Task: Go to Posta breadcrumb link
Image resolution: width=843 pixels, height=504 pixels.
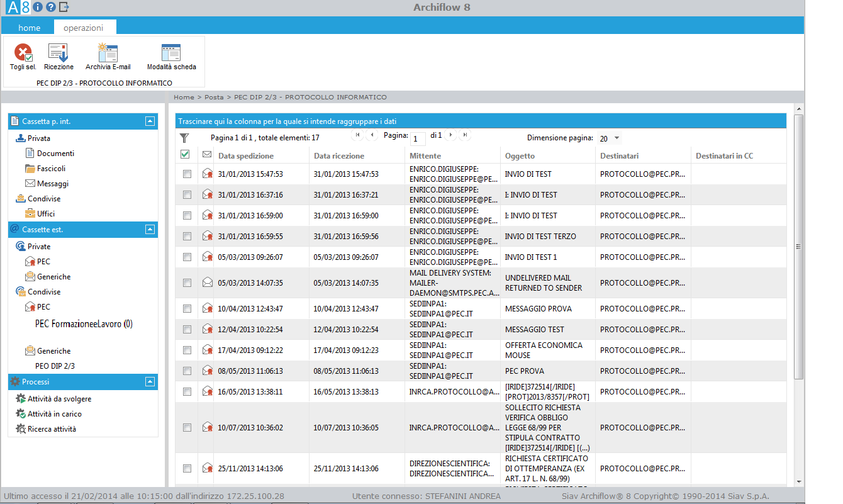Action: 214,97
